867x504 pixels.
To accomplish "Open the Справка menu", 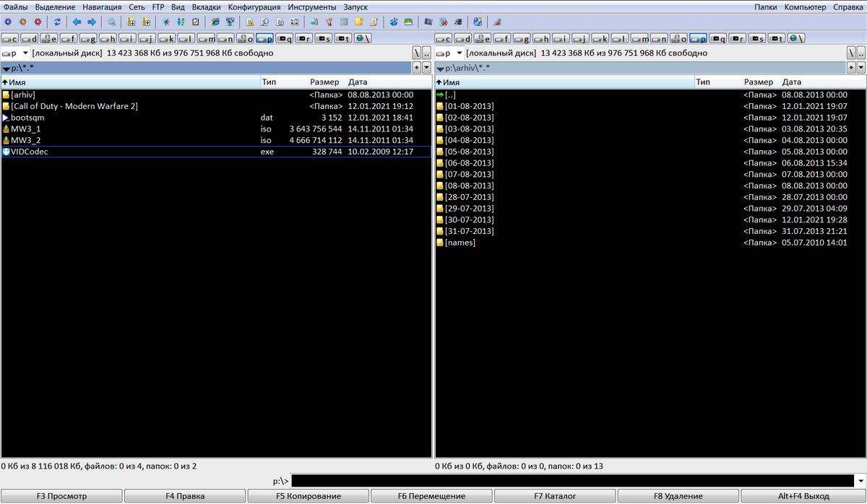I will tap(847, 6).
